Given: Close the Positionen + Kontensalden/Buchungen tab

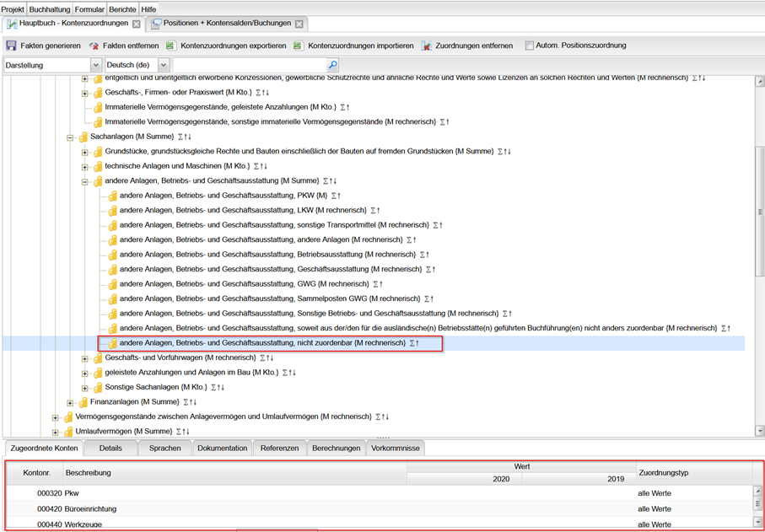Looking at the screenshot, I should 299,24.
